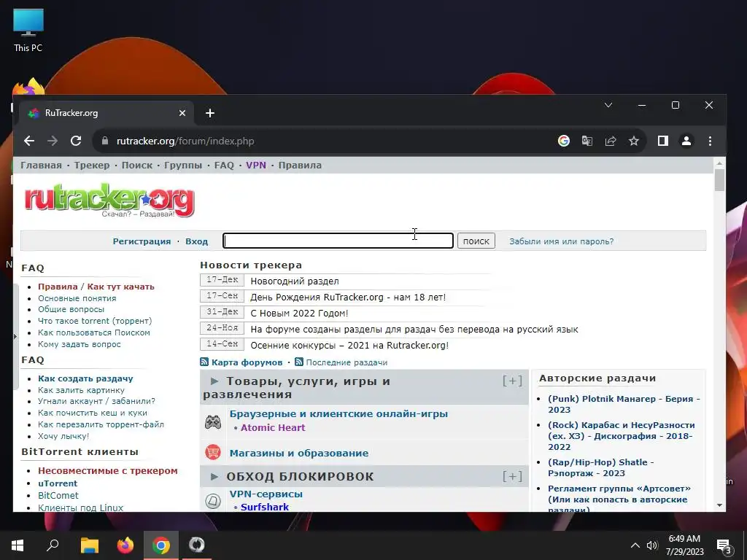Click the volume speaker tray icon
The width and height of the screenshot is (747, 560).
point(652,545)
